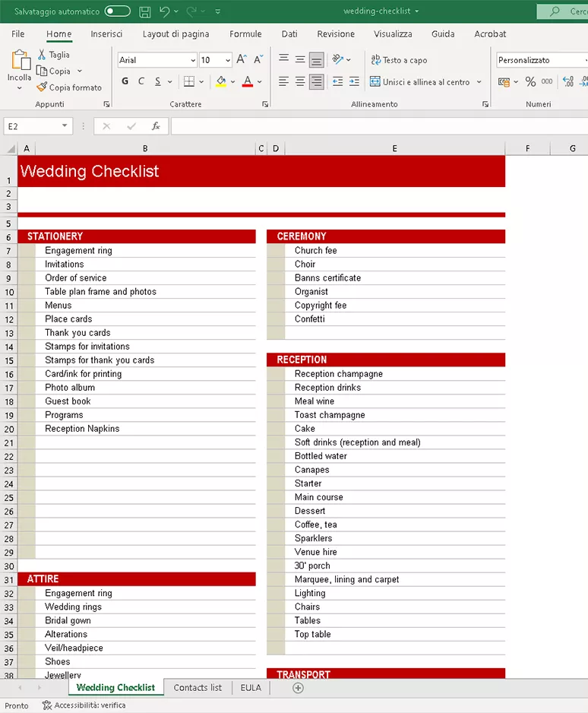Screen dimensions: 588x713
Task: Open the Visualizza ribbon tab
Action: click(x=393, y=34)
